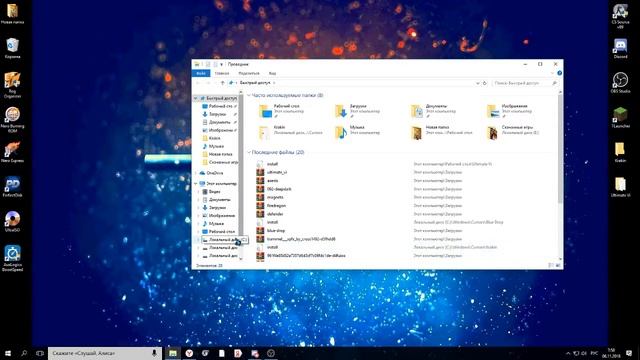Launch OBS Studio from the desktop
This screenshot has width=640, height=360.
(620, 82)
